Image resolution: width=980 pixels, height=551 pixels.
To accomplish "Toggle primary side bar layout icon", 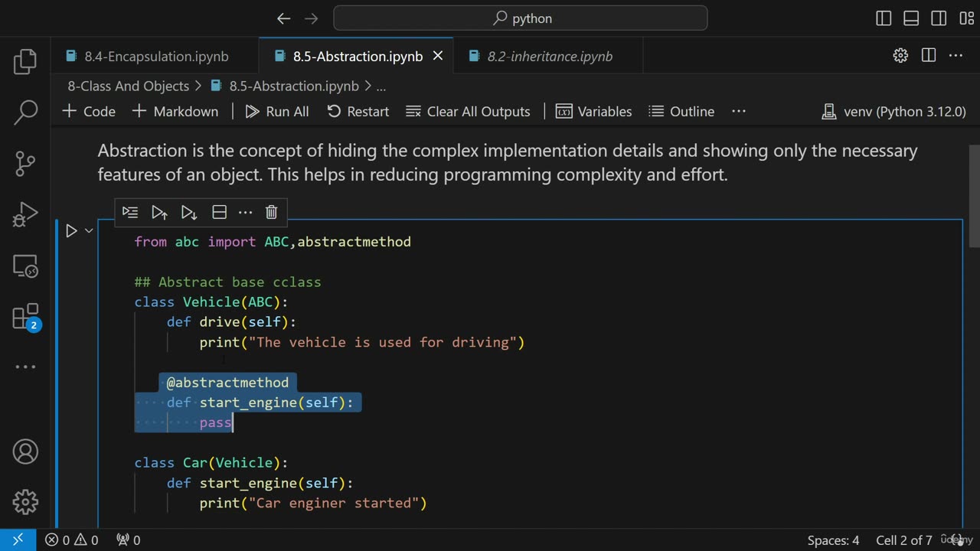I will tap(884, 18).
